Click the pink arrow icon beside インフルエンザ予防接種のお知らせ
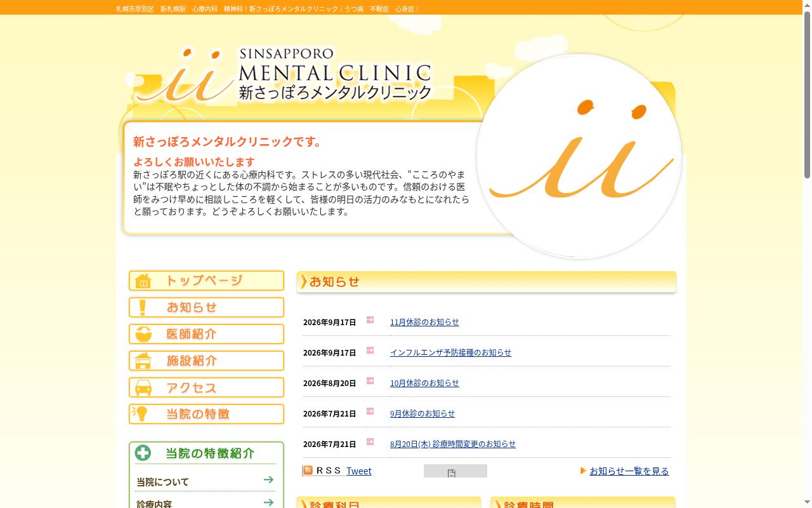 click(x=370, y=351)
